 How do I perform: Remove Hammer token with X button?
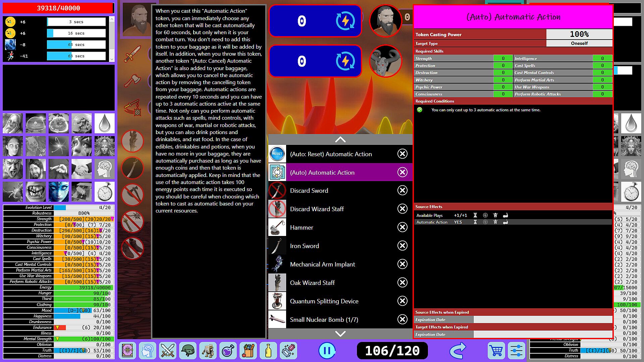point(402,227)
